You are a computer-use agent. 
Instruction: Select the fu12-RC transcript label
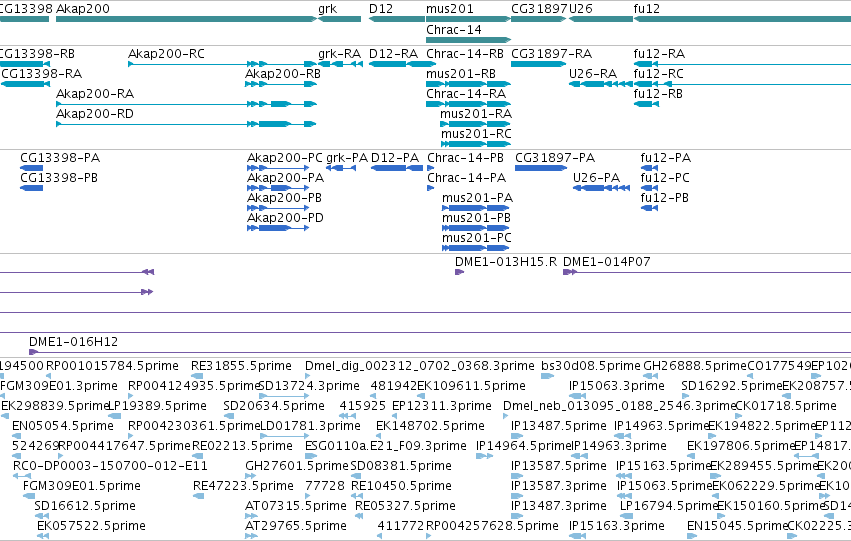pyautogui.click(x=659, y=74)
